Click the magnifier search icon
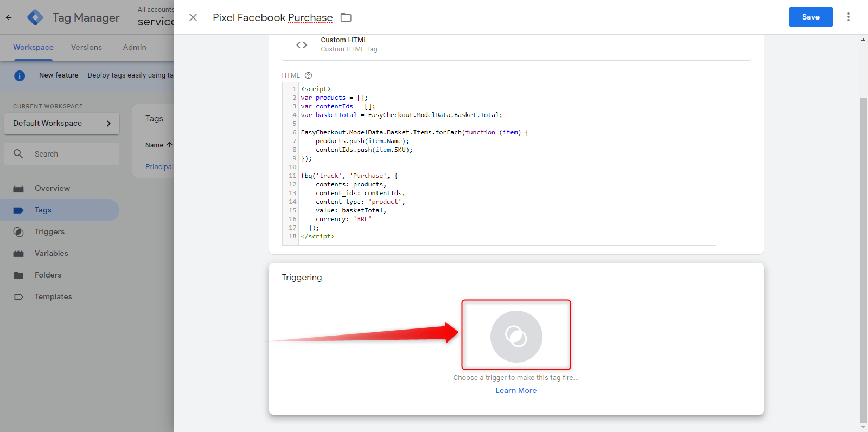The height and width of the screenshot is (432, 868). pos(18,154)
